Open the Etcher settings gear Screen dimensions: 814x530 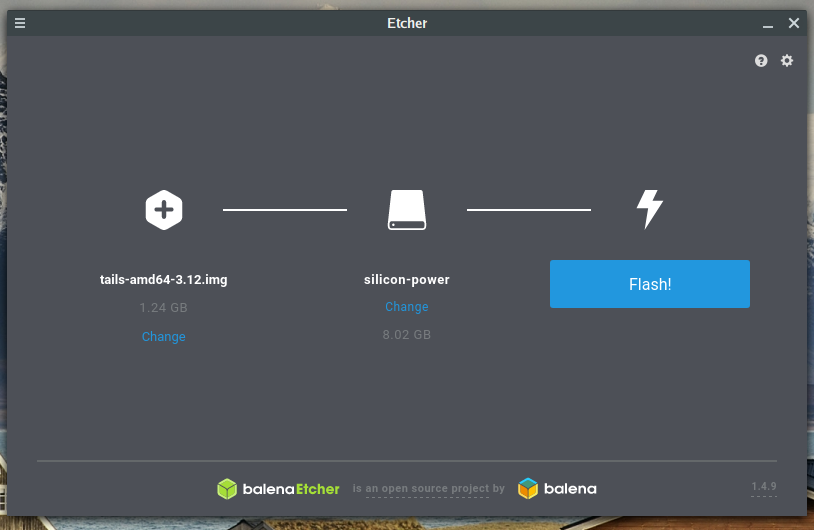tap(787, 61)
